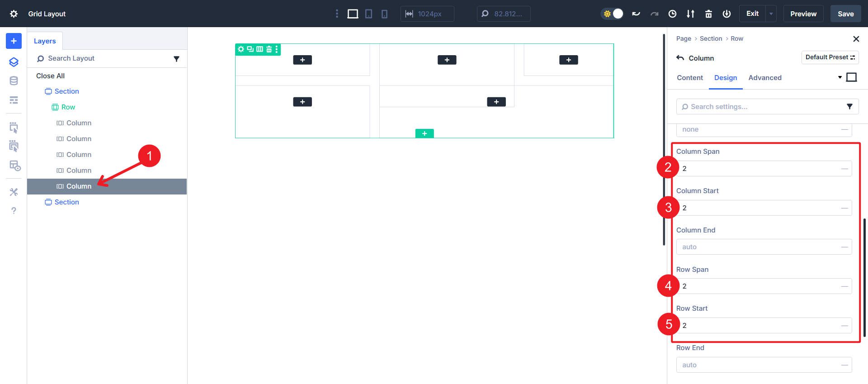The height and width of the screenshot is (384, 868).
Task: Switch to tablet view icon
Action: click(368, 14)
